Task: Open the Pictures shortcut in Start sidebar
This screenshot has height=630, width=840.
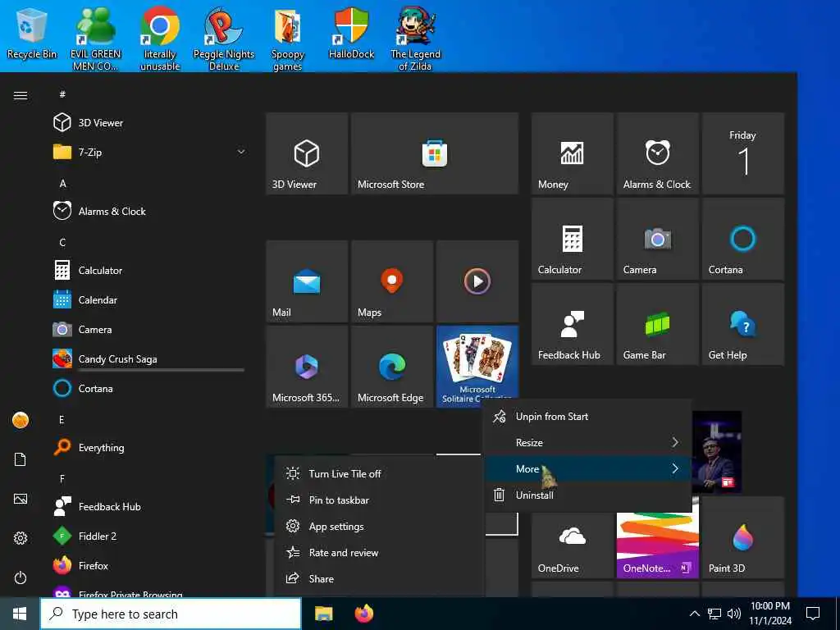Action: 21,499
